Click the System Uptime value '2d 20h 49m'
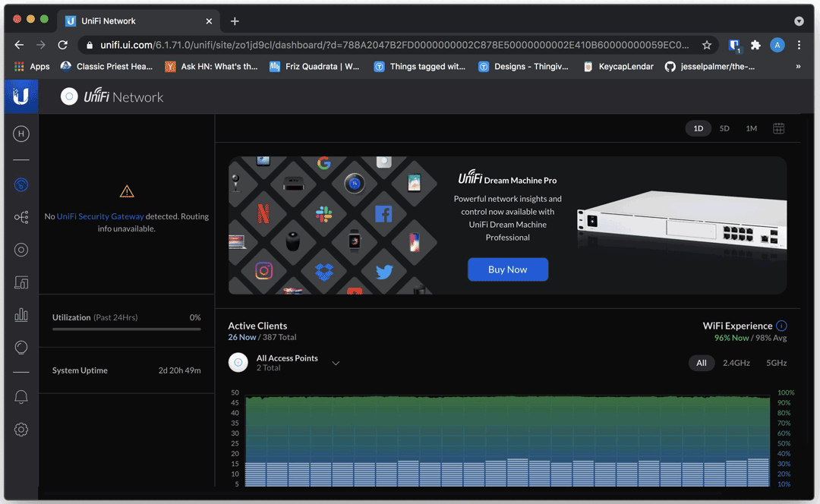 click(x=179, y=370)
